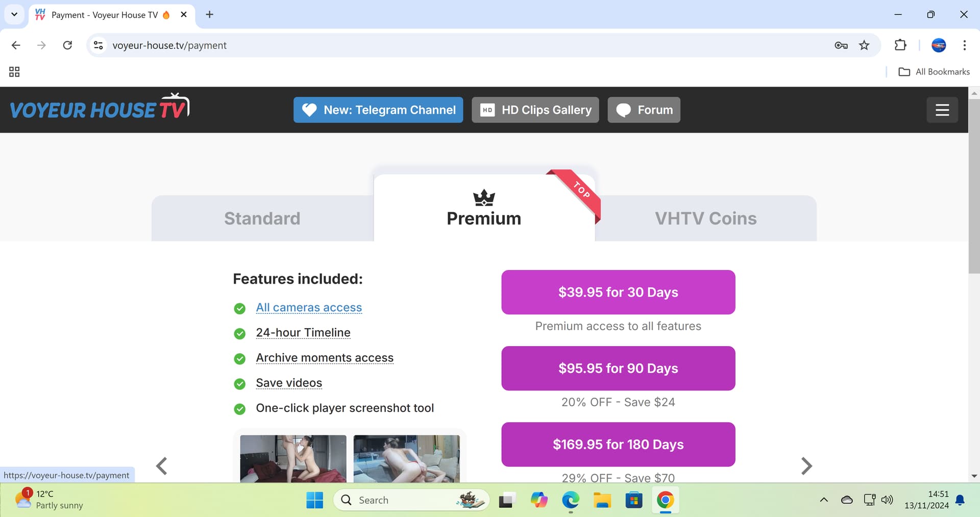Screen dimensions: 980x517
Task: Click the Voyeur House TV logo
Action: point(100,108)
